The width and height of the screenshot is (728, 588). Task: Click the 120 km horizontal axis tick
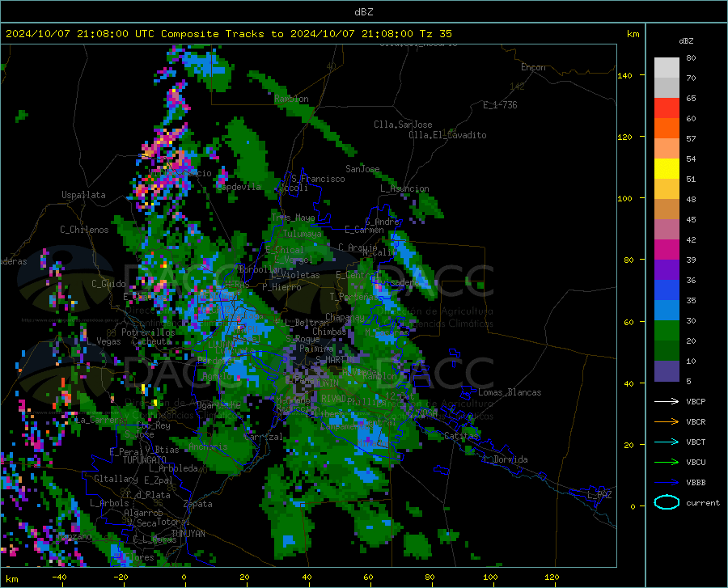coord(552,577)
